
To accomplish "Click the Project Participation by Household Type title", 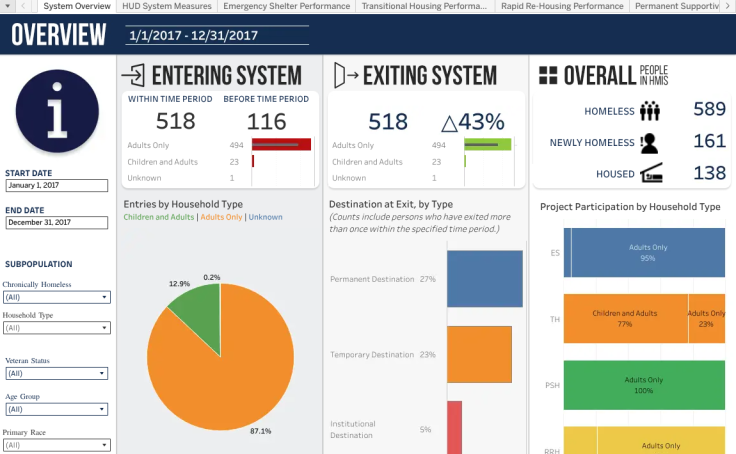I will [x=630, y=207].
